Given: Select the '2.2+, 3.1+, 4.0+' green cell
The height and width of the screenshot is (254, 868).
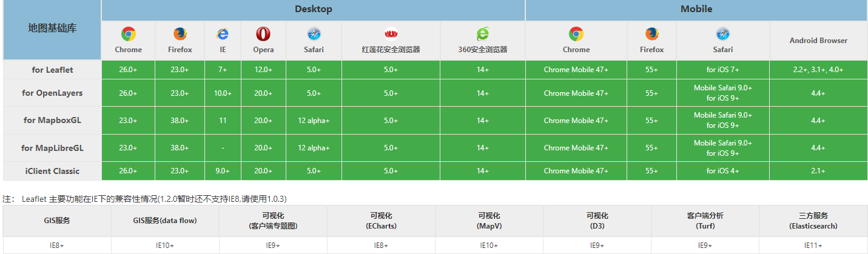Looking at the screenshot, I should (x=818, y=70).
